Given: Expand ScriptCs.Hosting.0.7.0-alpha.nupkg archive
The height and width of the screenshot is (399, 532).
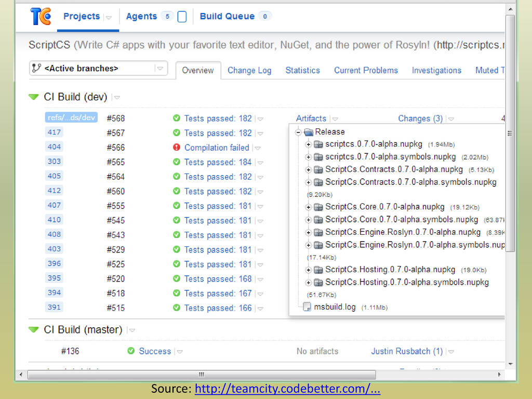Looking at the screenshot, I should tap(308, 270).
